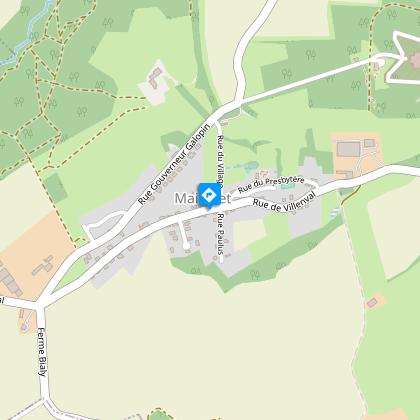Click the Rue de Villenval road label
Image resolution: width=420 pixels, height=420 pixels.
point(284,203)
